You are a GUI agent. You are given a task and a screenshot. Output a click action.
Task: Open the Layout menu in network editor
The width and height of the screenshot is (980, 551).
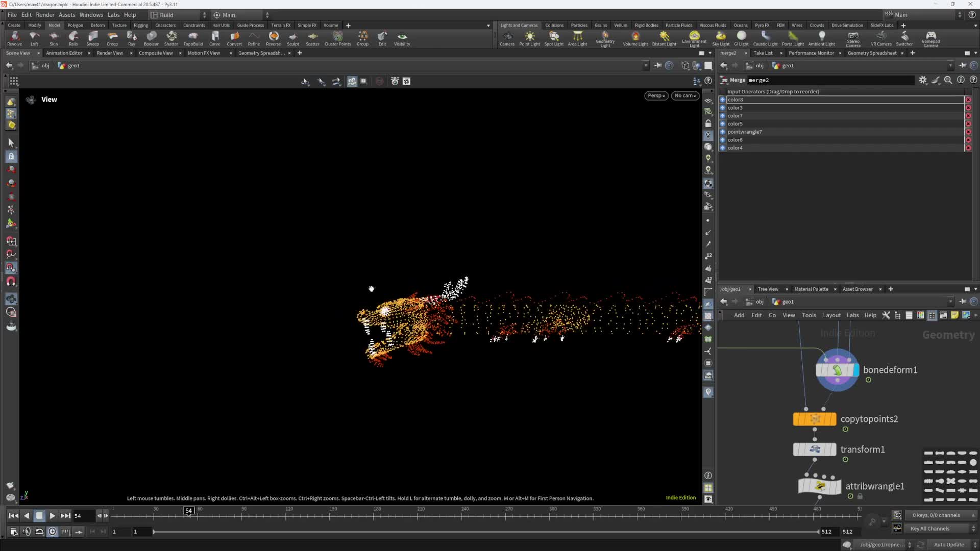[x=831, y=315]
